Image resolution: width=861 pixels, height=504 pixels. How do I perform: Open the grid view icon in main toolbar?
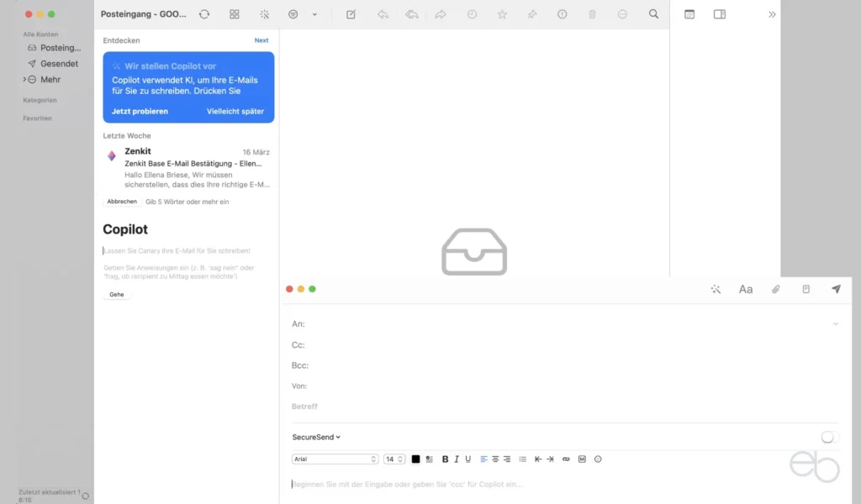(x=235, y=14)
